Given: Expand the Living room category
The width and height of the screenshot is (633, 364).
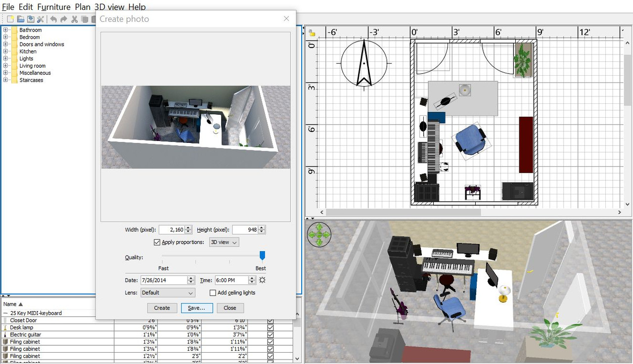Looking at the screenshot, I should 5,66.
